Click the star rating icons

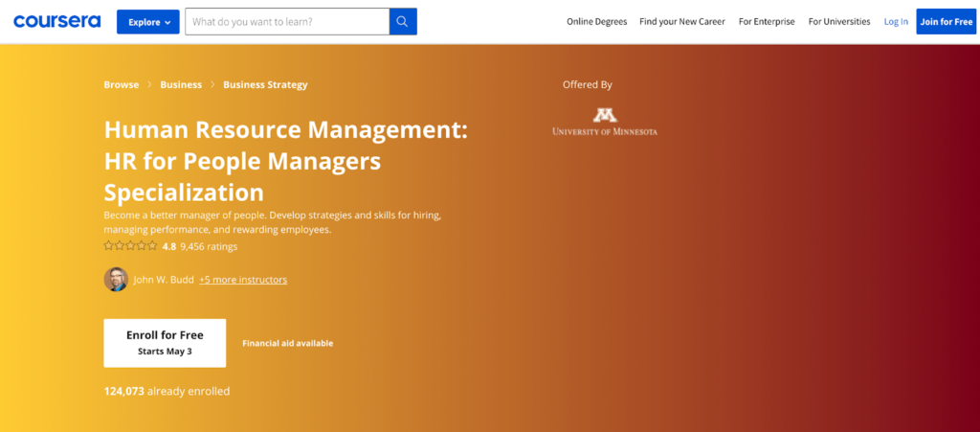click(130, 246)
